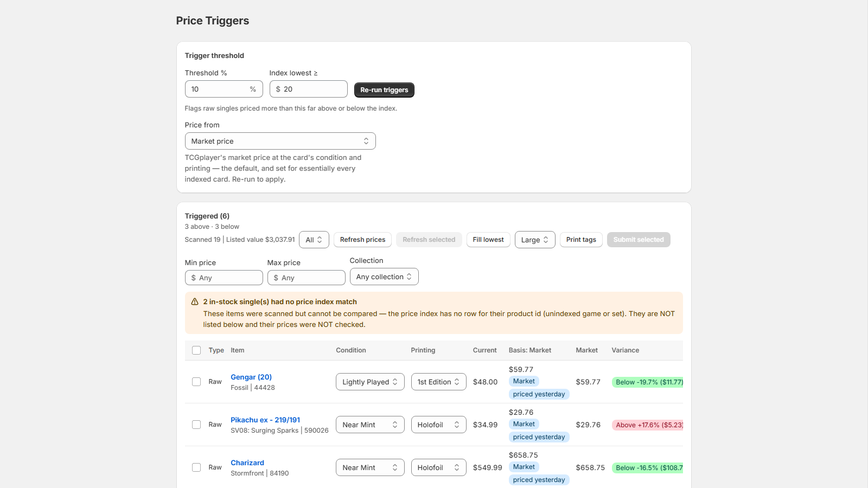Click Charizard's Below -16.5% variance badge
The width and height of the screenshot is (868, 488).
[647, 468]
